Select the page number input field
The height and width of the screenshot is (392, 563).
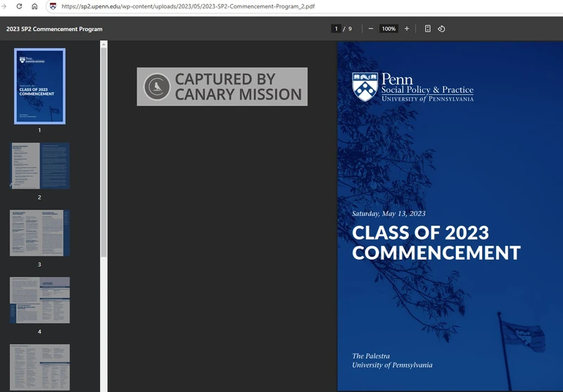point(336,29)
